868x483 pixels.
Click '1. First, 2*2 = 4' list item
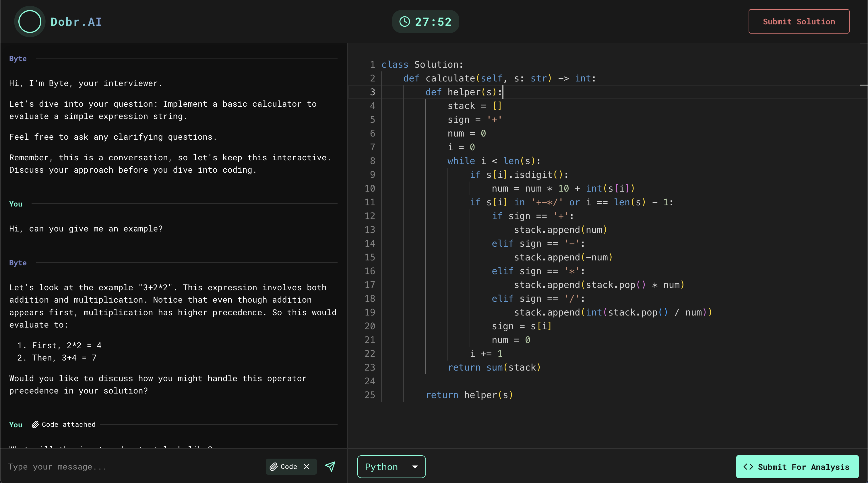[x=59, y=345]
